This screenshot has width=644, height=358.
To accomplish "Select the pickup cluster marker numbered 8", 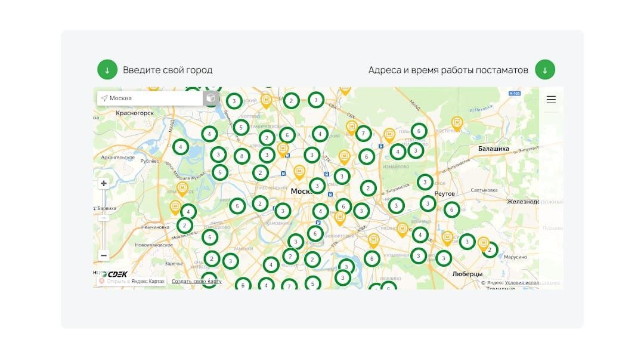I will pos(242,156).
